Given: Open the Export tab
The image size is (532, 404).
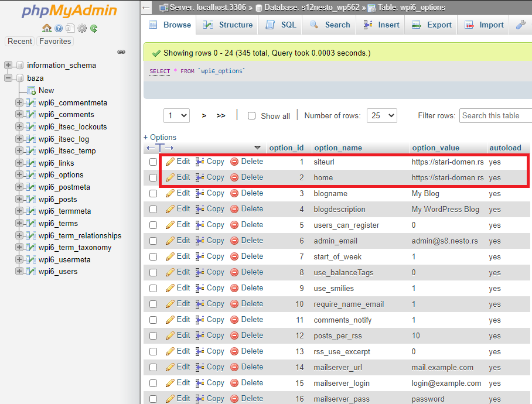Looking at the screenshot, I should coord(431,25).
